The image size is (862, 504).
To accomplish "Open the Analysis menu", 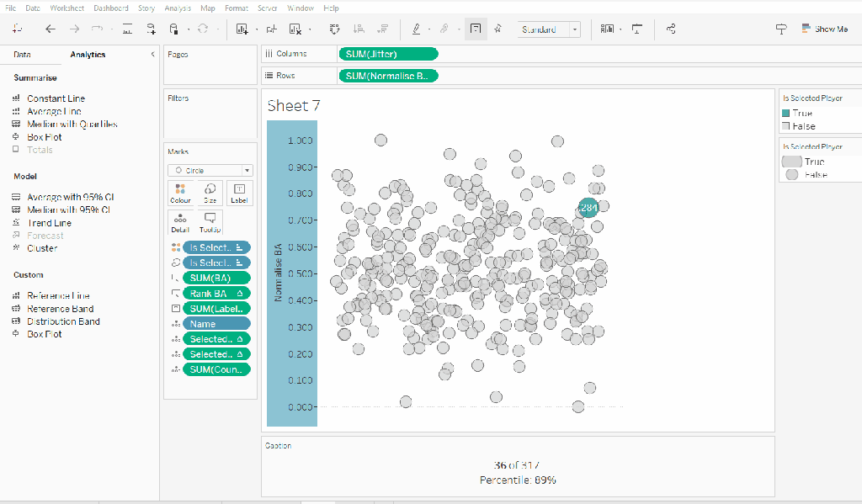I will [x=178, y=8].
